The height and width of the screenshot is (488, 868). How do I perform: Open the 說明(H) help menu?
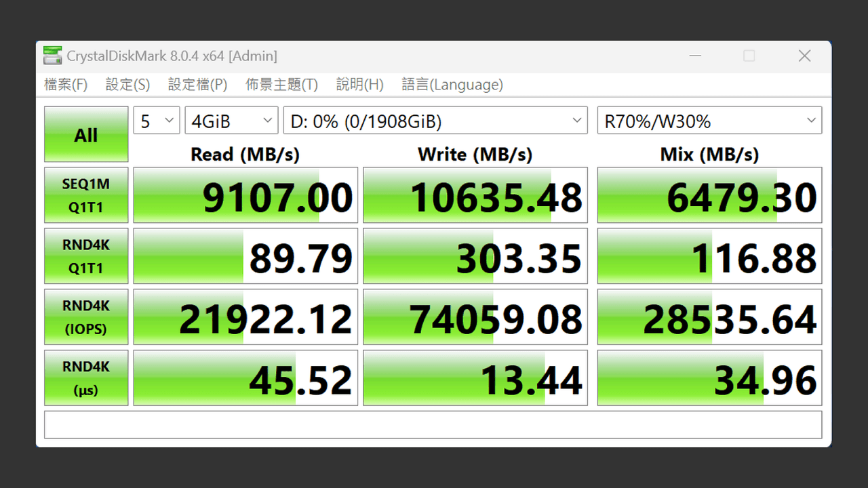(x=360, y=85)
